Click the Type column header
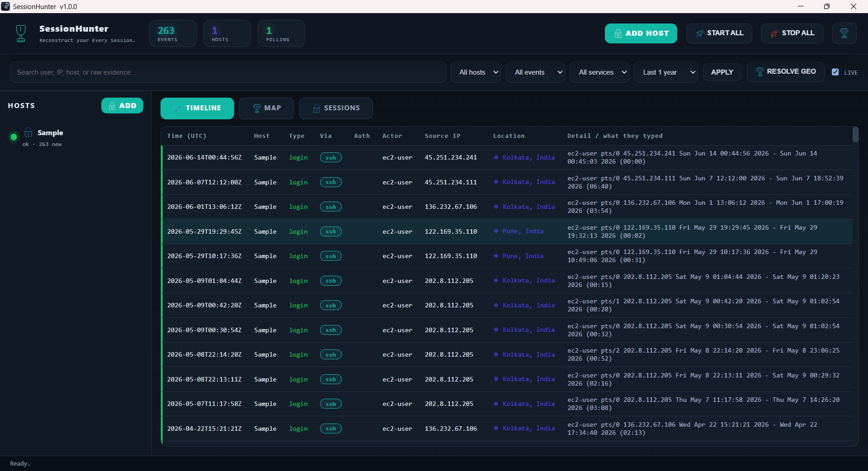The image size is (868, 471). click(x=297, y=136)
